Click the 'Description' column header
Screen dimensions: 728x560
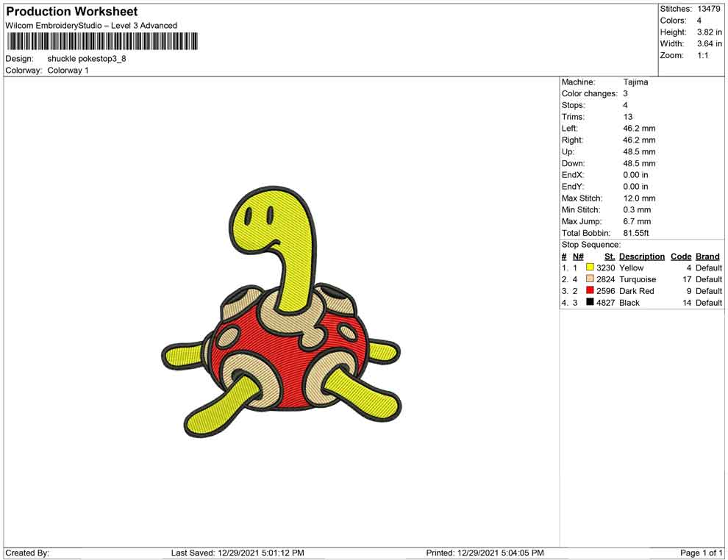tap(642, 256)
